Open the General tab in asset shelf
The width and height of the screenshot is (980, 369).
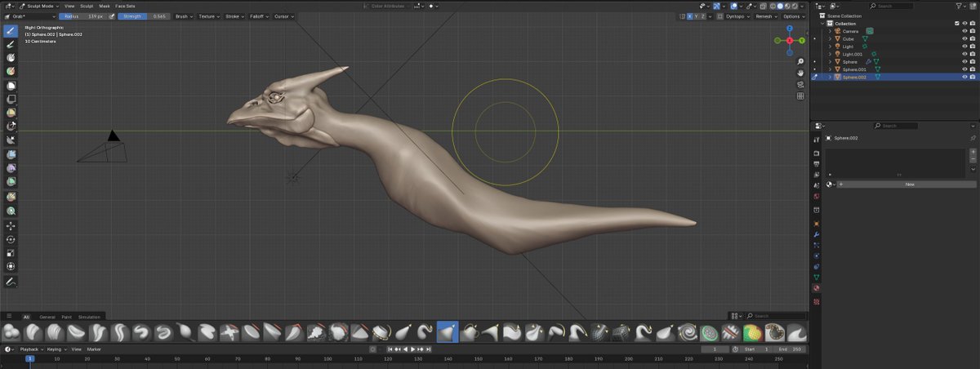pyautogui.click(x=47, y=317)
